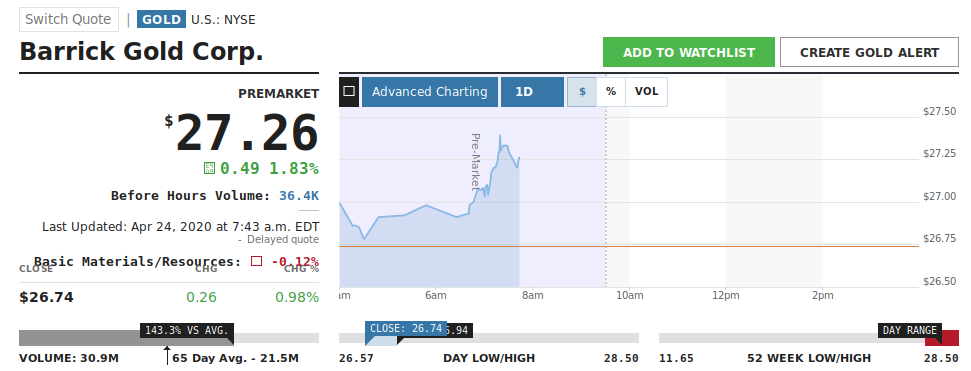This screenshot has width=971, height=371.
Task: Click the DAY RANGE marker on 52 week bar
Action: tap(910, 331)
